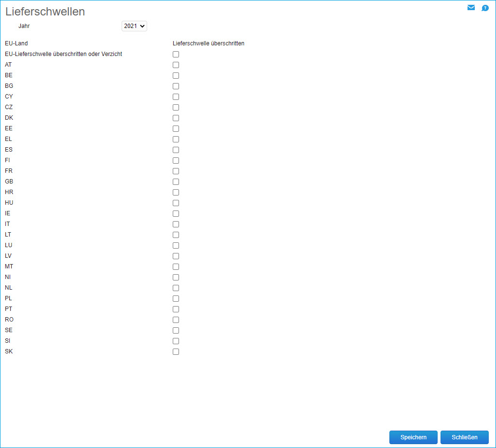Viewport: 496px width, 448px height.
Task: Check the IT checkbox
Action: tap(176, 224)
